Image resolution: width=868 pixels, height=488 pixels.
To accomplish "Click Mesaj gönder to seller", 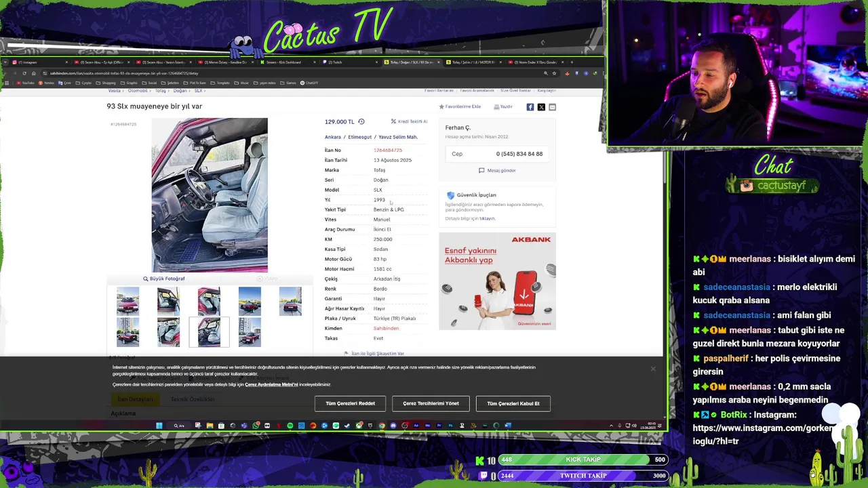I will pos(497,170).
